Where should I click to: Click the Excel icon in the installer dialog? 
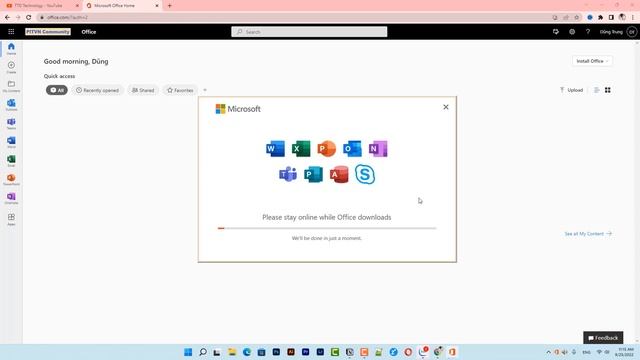[x=301, y=149]
